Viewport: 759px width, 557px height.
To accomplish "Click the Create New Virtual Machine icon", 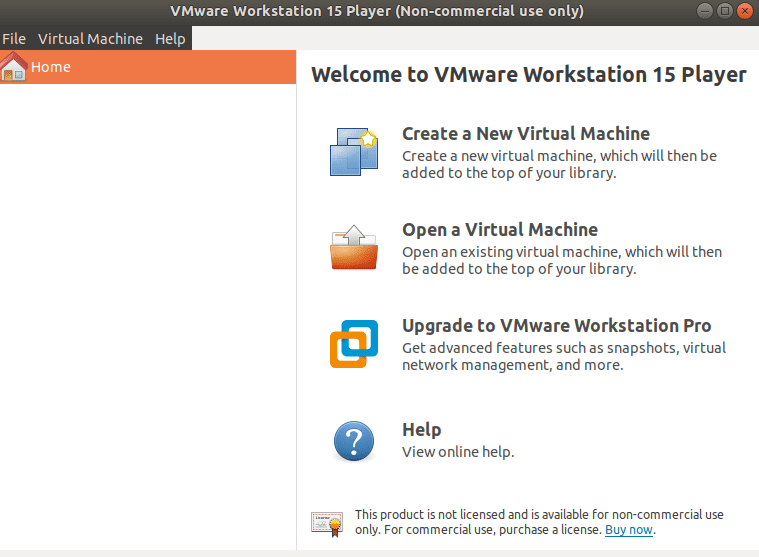I will [x=354, y=151].
